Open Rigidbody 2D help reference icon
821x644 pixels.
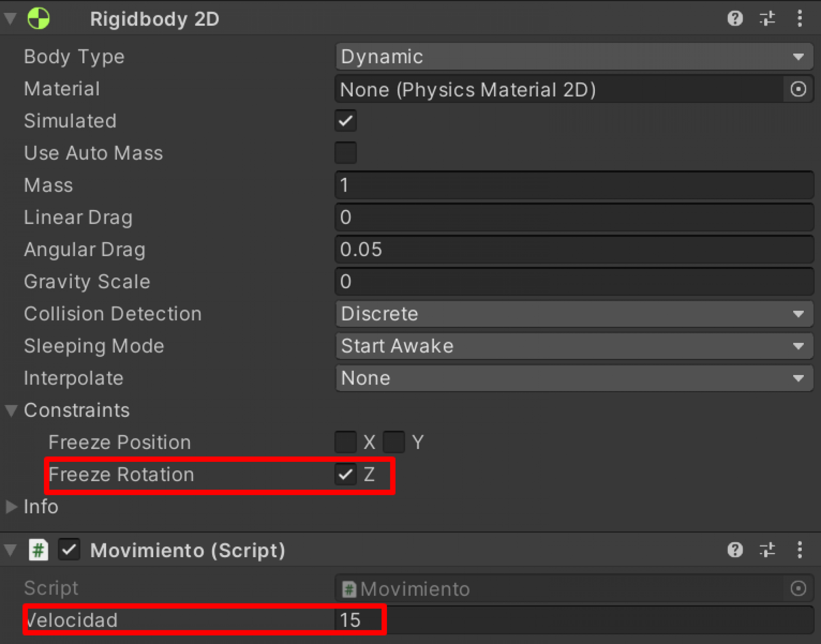click(x=735, y=18)
